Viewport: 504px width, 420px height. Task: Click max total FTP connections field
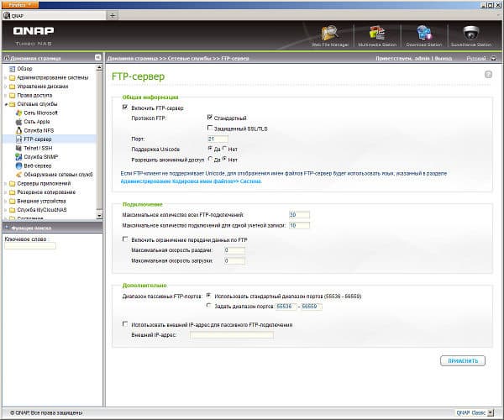pos(299,215)
